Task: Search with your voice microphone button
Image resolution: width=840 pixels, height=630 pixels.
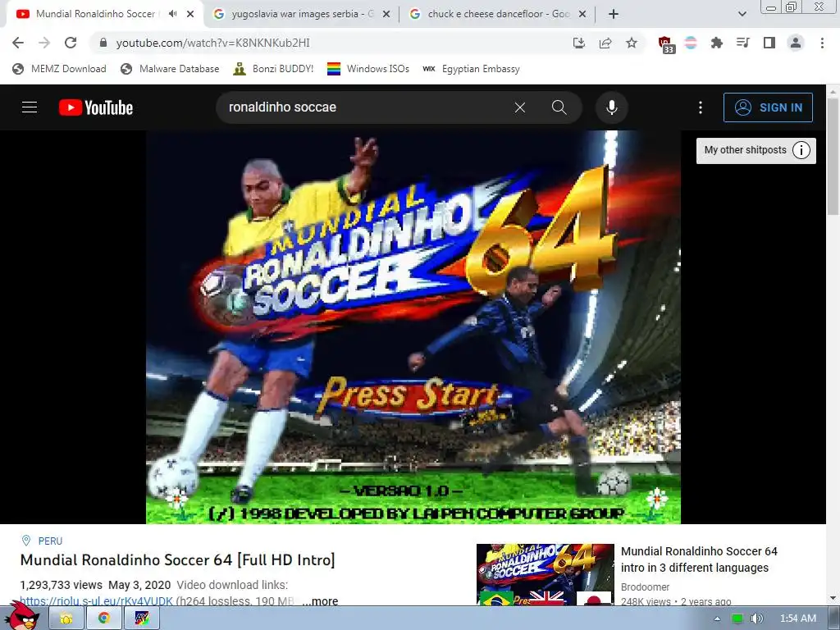Action: 611,107
